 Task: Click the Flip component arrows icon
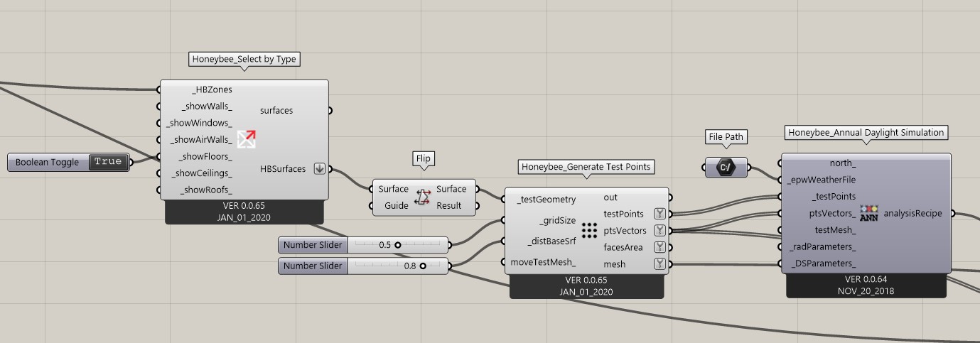coord(424,197)
